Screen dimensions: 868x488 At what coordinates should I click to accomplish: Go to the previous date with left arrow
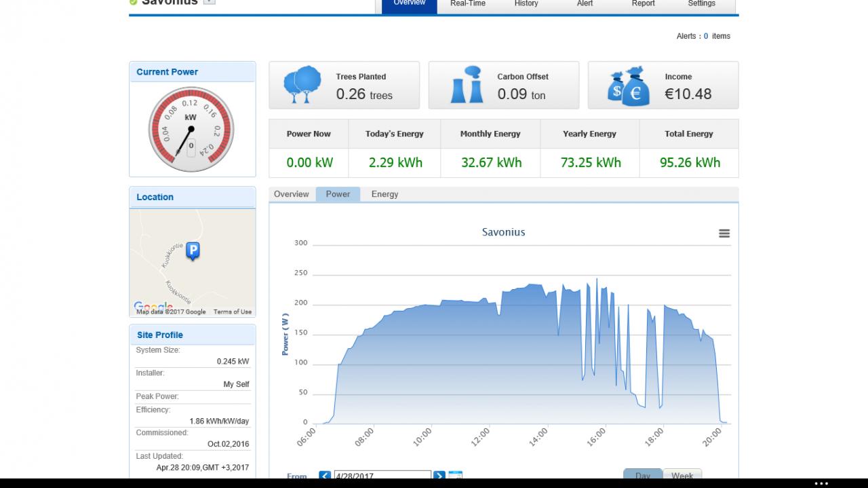point(325,476)
